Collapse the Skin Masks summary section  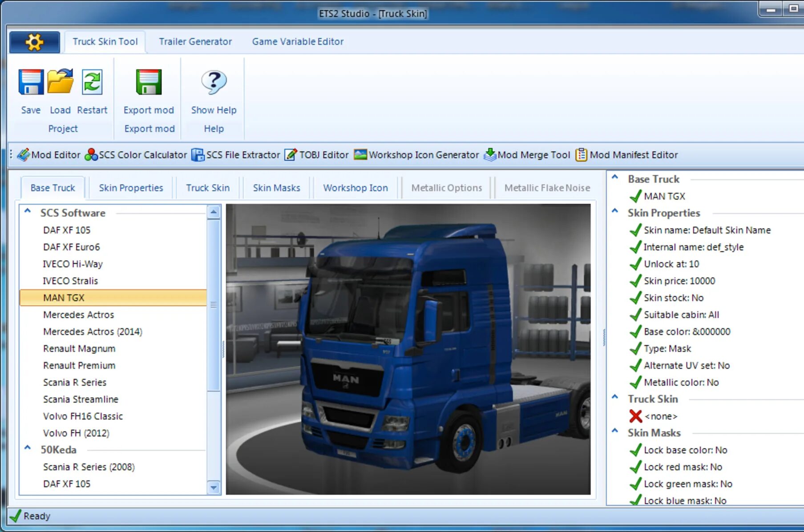click(615, 431)
